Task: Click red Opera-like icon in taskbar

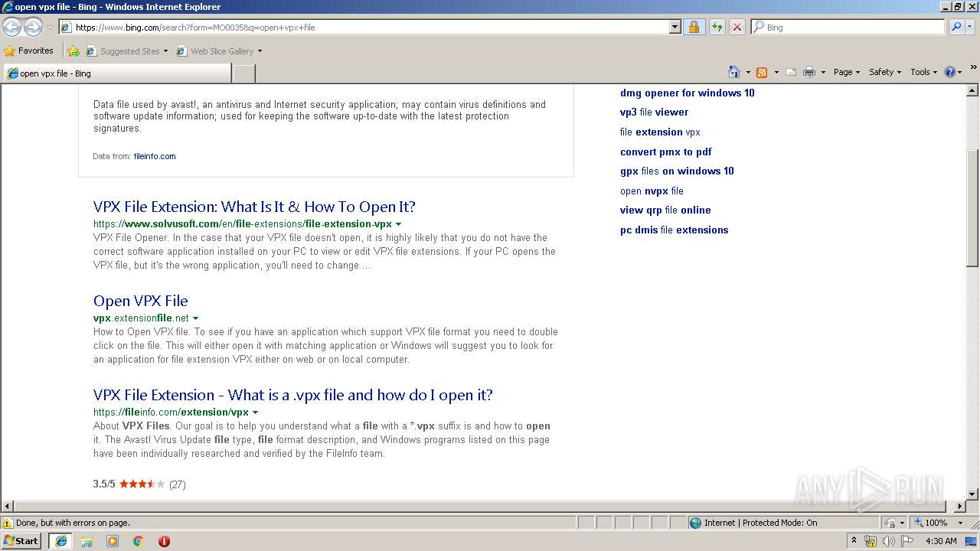Action: pyautogui.click(x=164, y=541)
